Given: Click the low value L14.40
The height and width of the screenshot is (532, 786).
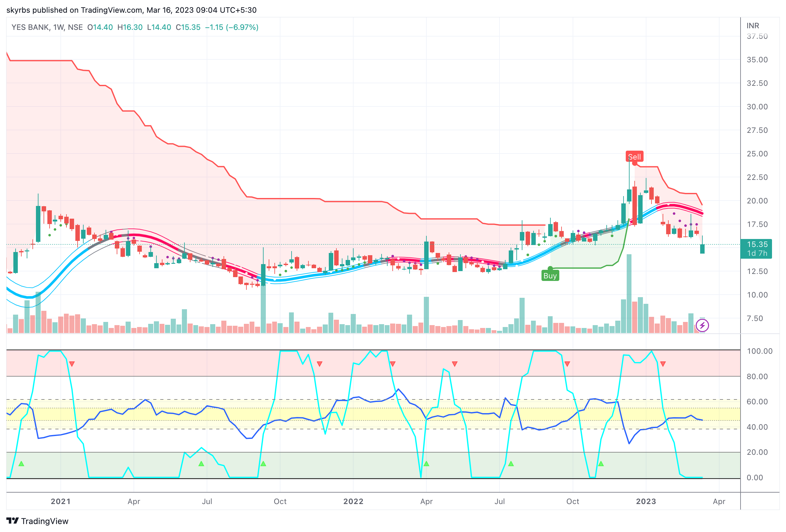Looking at the screenshot, I should click(159, 27).
